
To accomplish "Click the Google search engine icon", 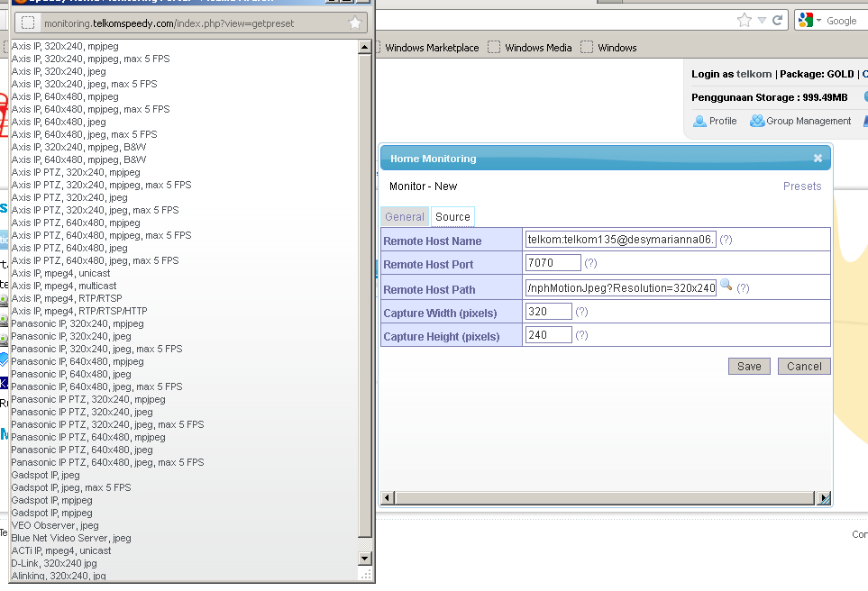I will pyautogui.click(x=805, y=20).
